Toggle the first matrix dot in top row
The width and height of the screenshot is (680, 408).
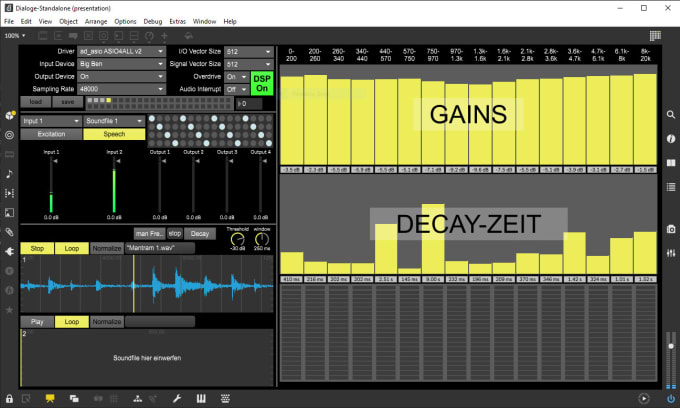[152, 118]
